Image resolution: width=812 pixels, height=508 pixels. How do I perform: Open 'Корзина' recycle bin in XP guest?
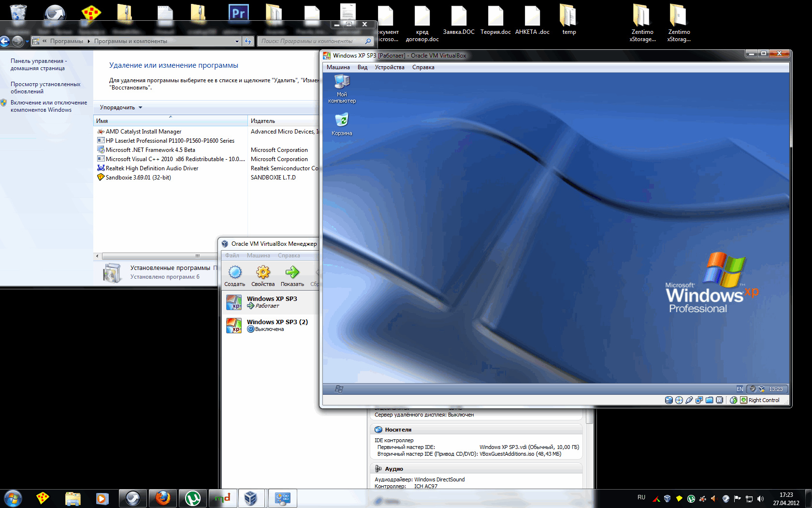[342, 120]
